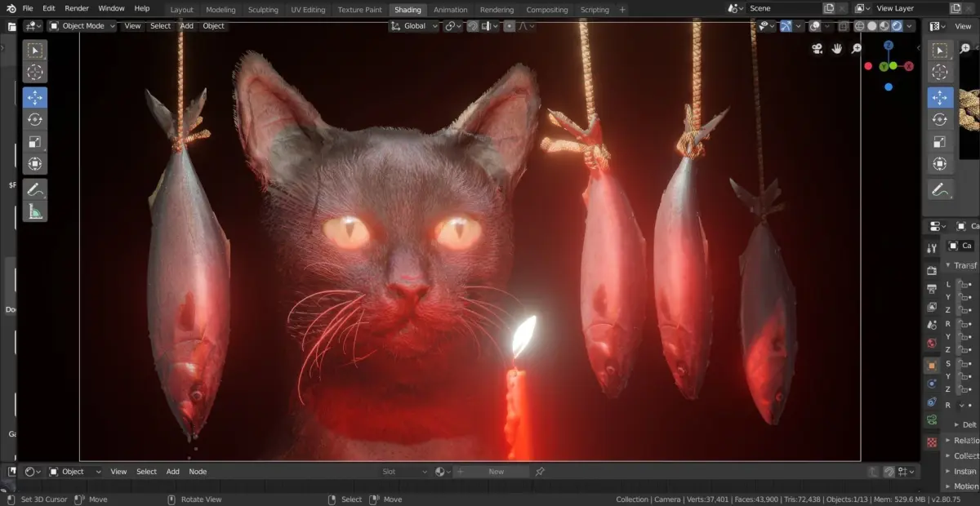Click the zoom magnifier icon in viewport
The height and width of the screenshot is (506, 980).
tap(857, 49)
